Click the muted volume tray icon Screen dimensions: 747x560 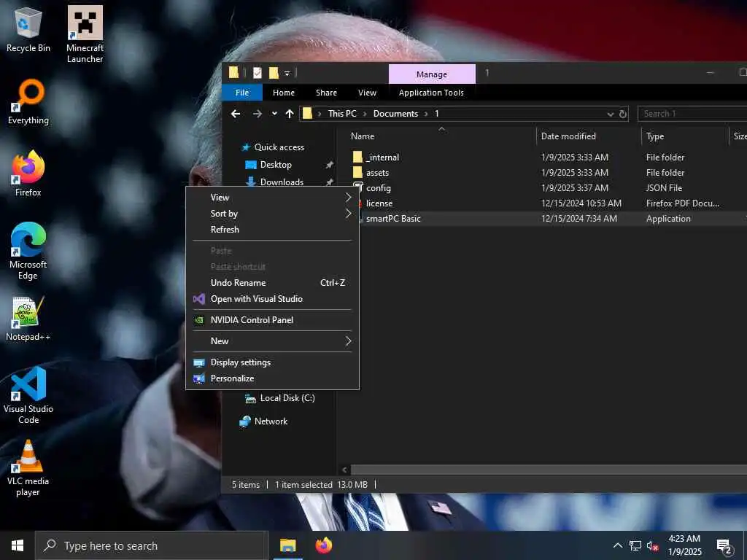pos(653,545)
